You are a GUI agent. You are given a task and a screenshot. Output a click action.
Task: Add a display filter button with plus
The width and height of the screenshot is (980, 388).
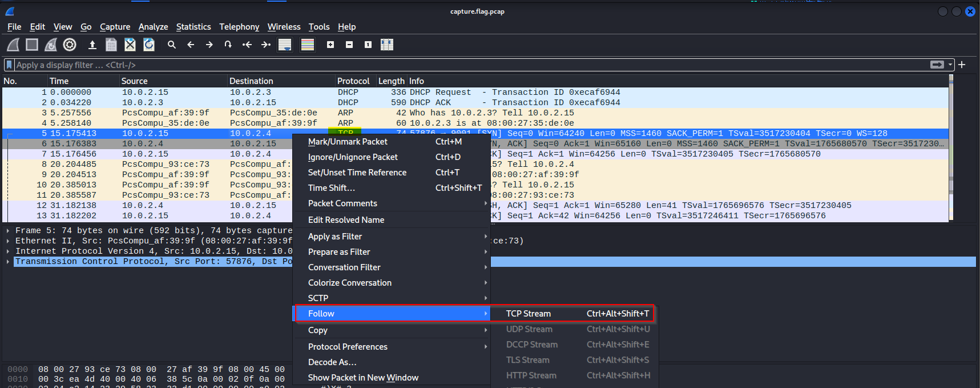pyautogui.click(x=962, y=65)
